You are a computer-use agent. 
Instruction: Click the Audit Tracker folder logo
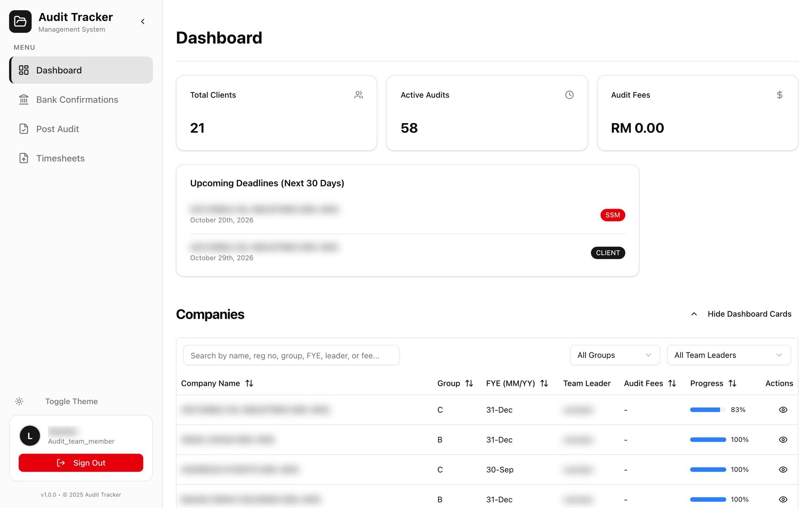(x=20, y=21)
